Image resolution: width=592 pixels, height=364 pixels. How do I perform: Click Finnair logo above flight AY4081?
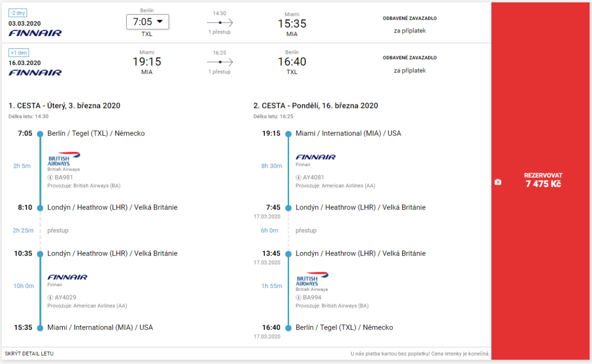click(316, 157)
